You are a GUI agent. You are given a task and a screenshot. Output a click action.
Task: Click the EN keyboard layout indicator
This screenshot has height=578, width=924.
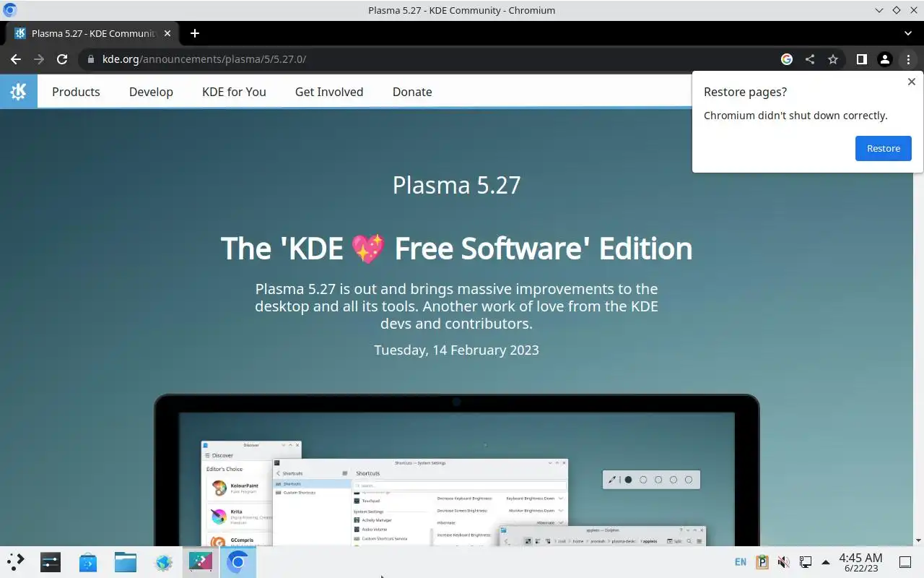click(741, 562)
